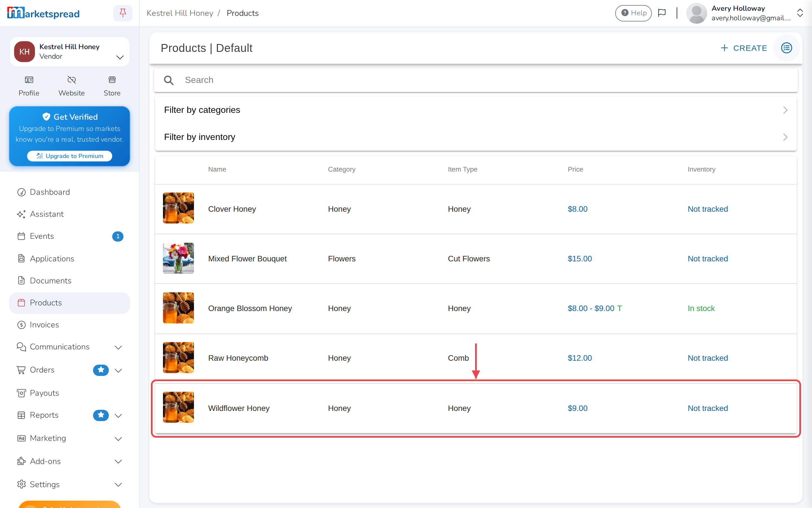
Task: Click the list view options icon
Action: click(787, 48)
